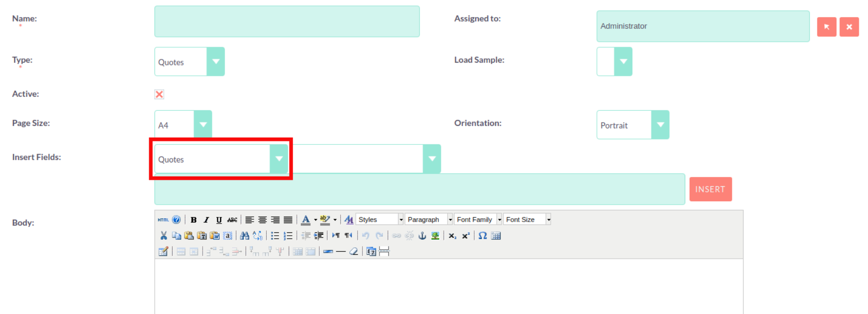
Task: Click the cut scissors icon
Action: coord(164,236)
